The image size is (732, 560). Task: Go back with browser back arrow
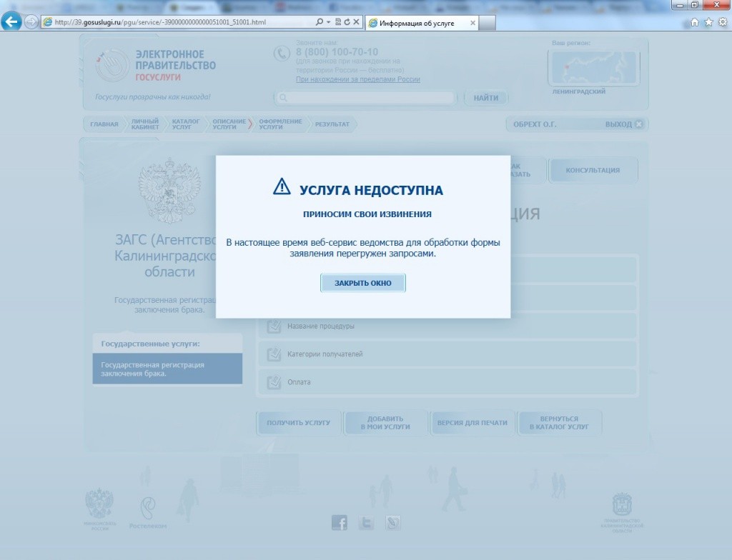[x=11, y=21]
